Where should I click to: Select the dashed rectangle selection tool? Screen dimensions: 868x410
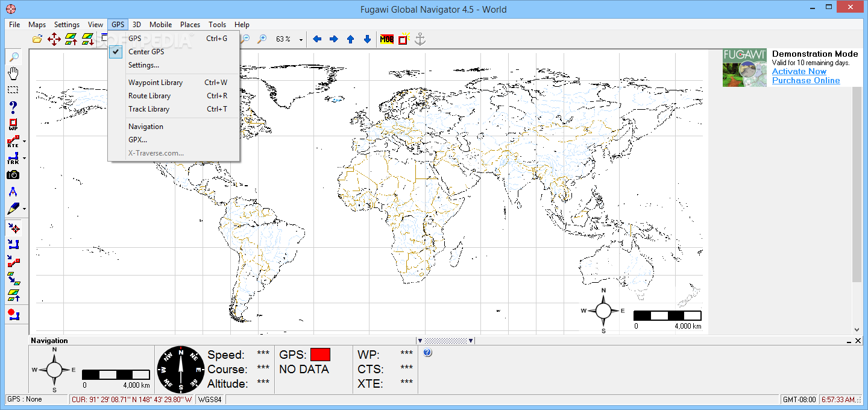click(x=13, y=90)
